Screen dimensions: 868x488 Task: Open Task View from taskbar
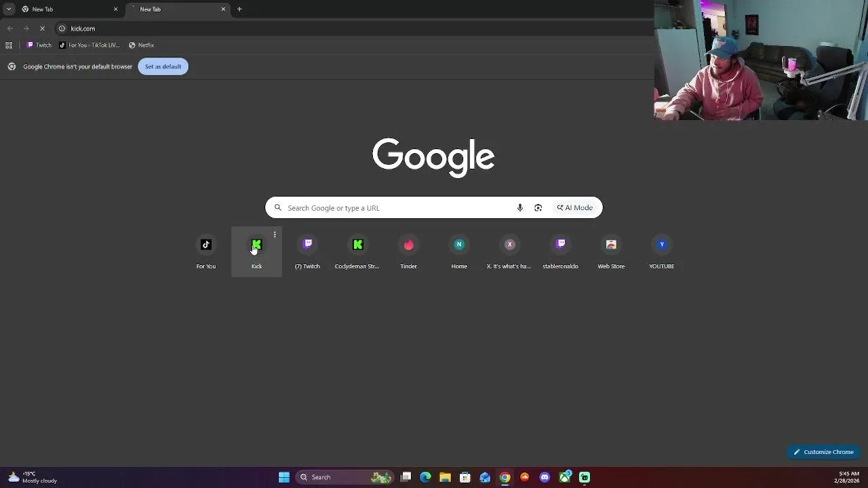coord(406,477)
